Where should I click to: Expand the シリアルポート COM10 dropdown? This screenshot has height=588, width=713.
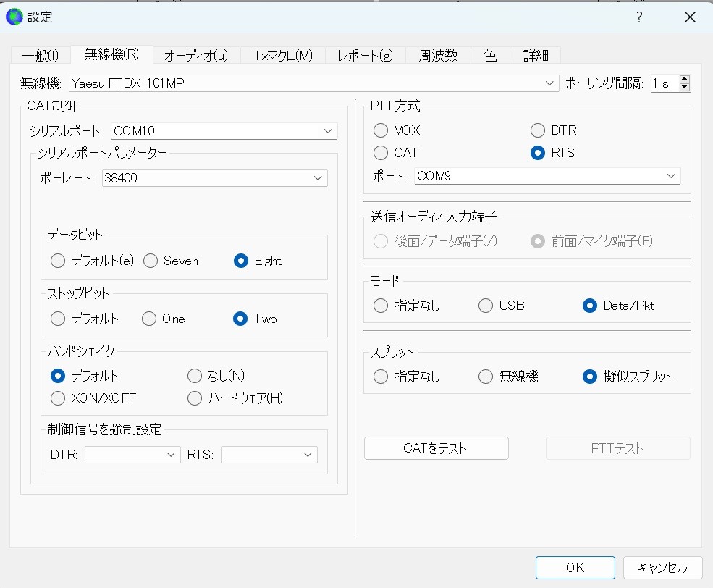[224, 131]
